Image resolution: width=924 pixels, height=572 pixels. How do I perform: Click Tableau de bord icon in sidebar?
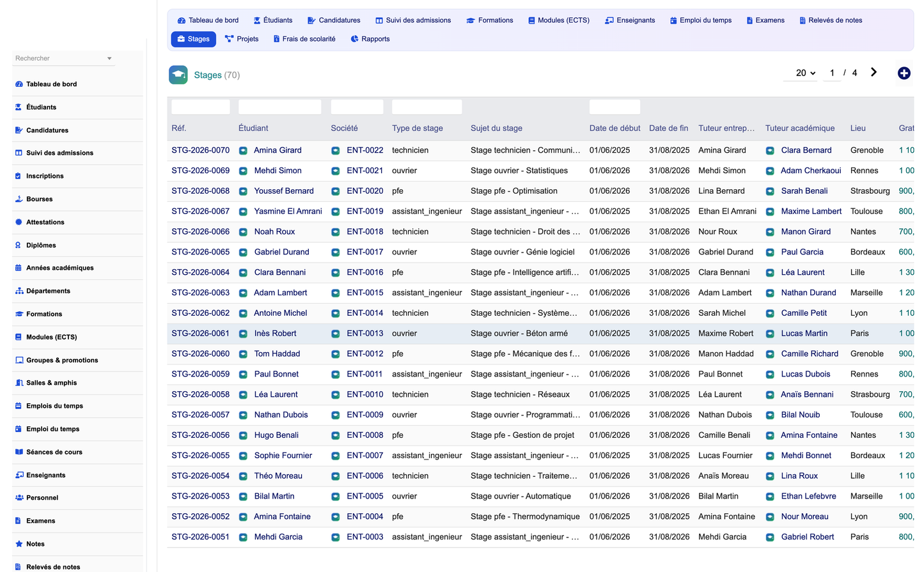pos(19,84)
